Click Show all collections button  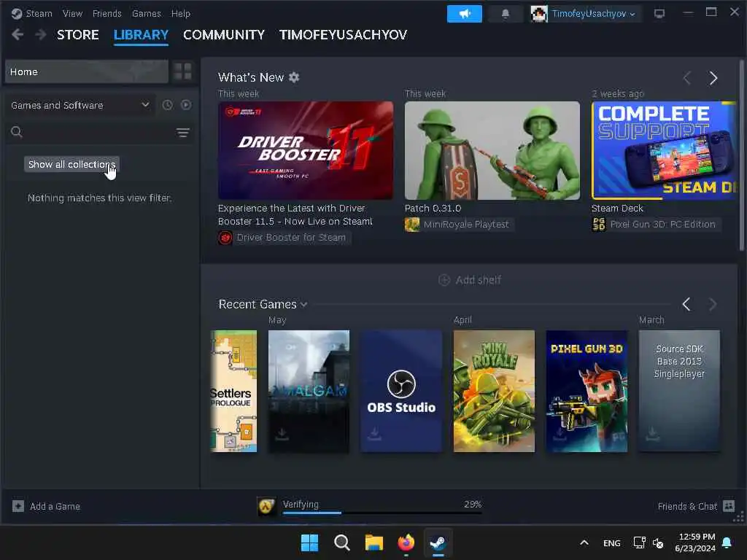tap(71, 164)
